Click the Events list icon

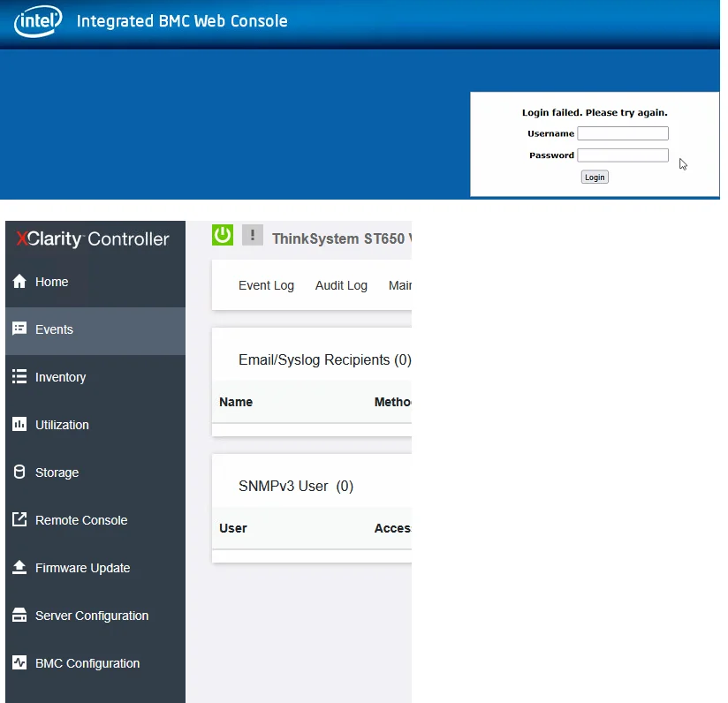pyautogui.click(x=19, y=329)
